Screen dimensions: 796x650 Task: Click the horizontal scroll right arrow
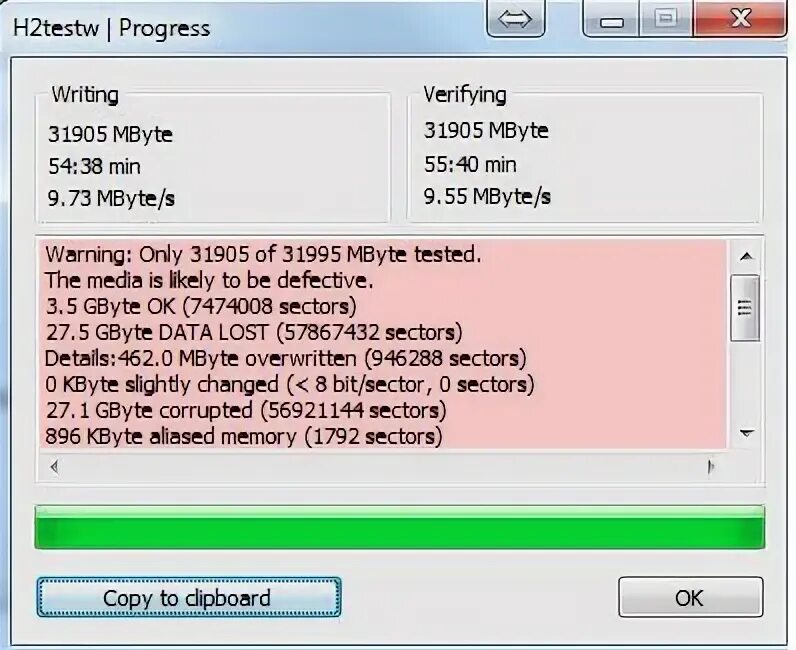coord(710,466)
